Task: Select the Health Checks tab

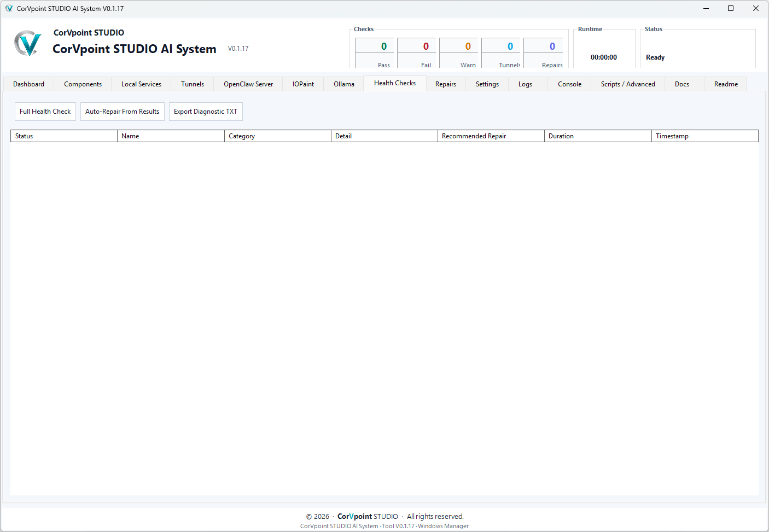Action: coord(395,83)
